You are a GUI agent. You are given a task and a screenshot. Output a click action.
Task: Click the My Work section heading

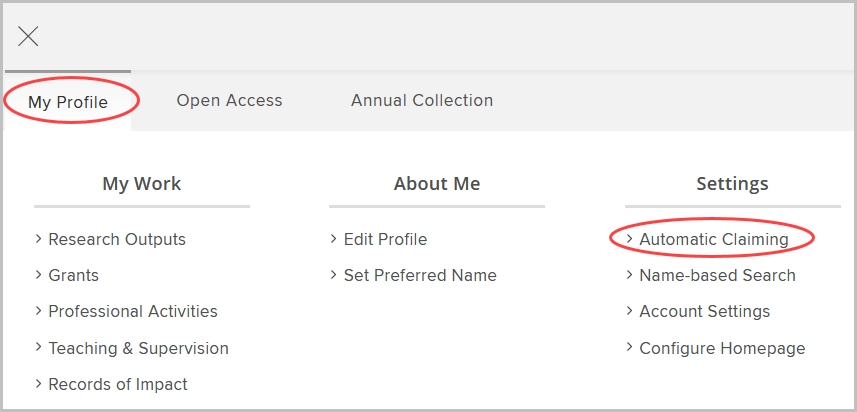pyautogui.click(x=142, y=184)
